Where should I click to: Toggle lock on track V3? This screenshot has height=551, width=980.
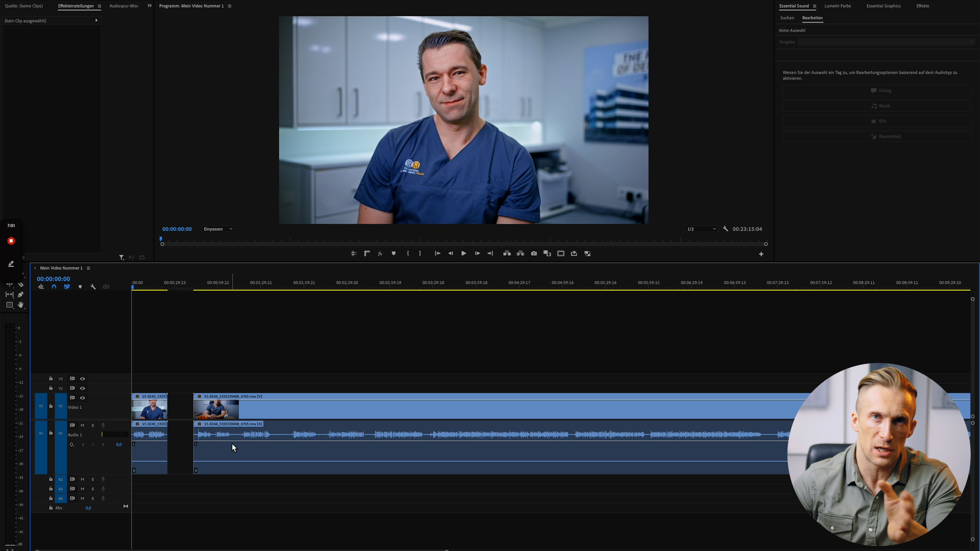click(51, 378)
